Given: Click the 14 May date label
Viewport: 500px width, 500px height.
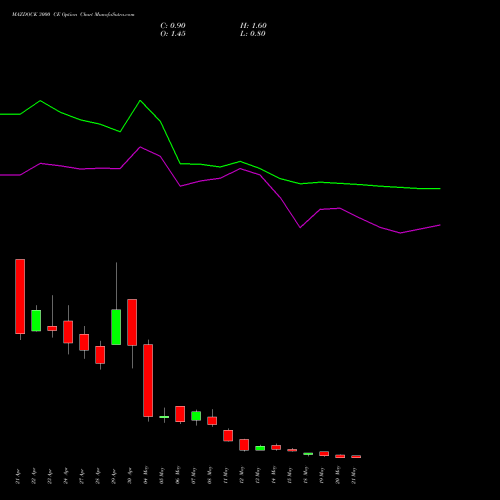Looking at the screenshot, I should tap(274, 475).
